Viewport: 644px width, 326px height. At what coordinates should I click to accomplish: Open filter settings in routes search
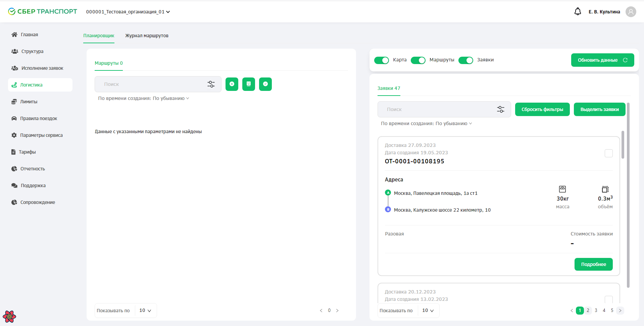(211, 84)
